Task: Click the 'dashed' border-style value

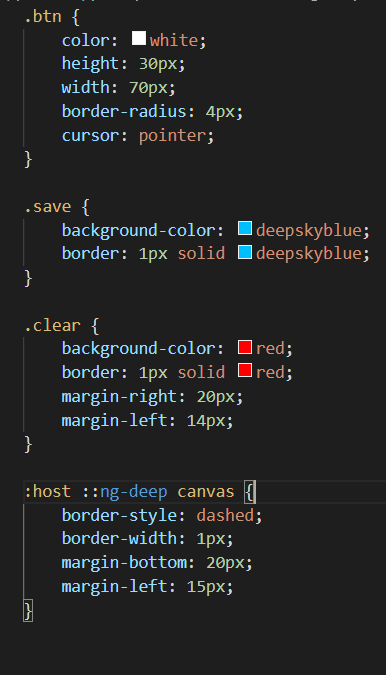Action: coord(225,515)
